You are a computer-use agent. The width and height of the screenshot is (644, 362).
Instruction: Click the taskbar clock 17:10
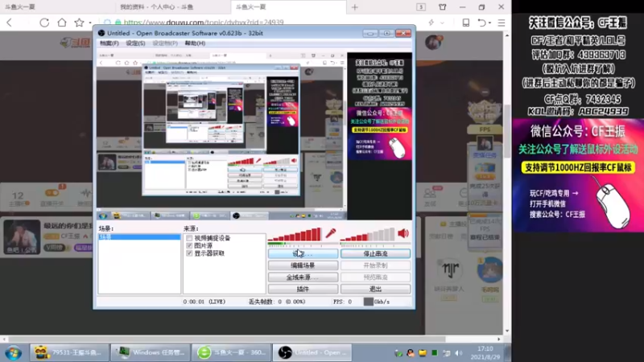tap(485, 349)
